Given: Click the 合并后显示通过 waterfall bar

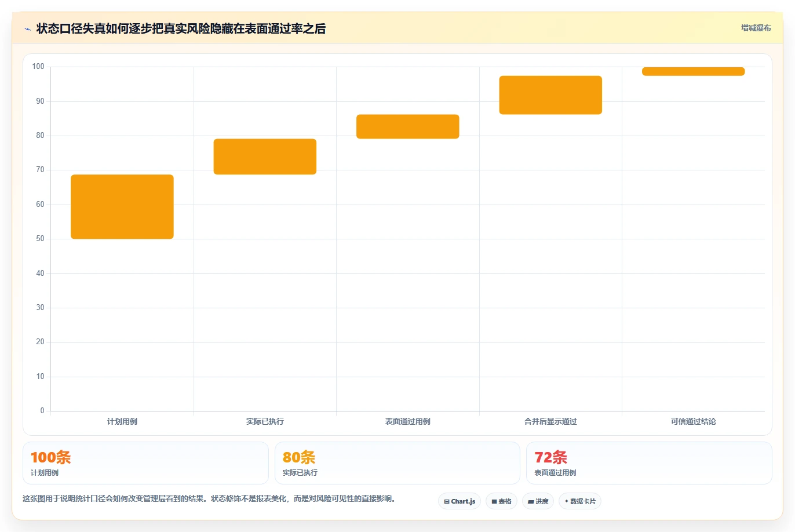Looking at the screenshot, I should [550, 95].
